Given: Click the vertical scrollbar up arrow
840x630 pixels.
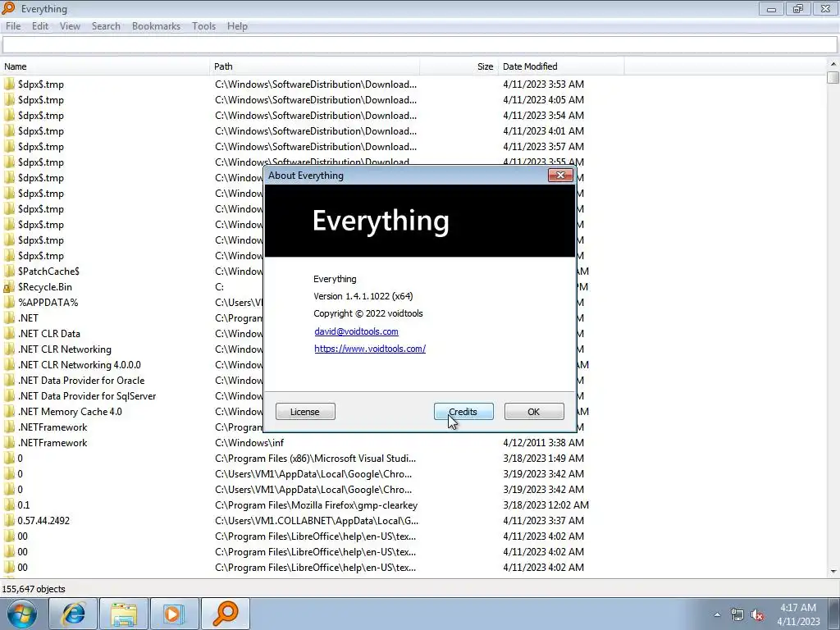Looking at the screenshot, I should 833,64.
